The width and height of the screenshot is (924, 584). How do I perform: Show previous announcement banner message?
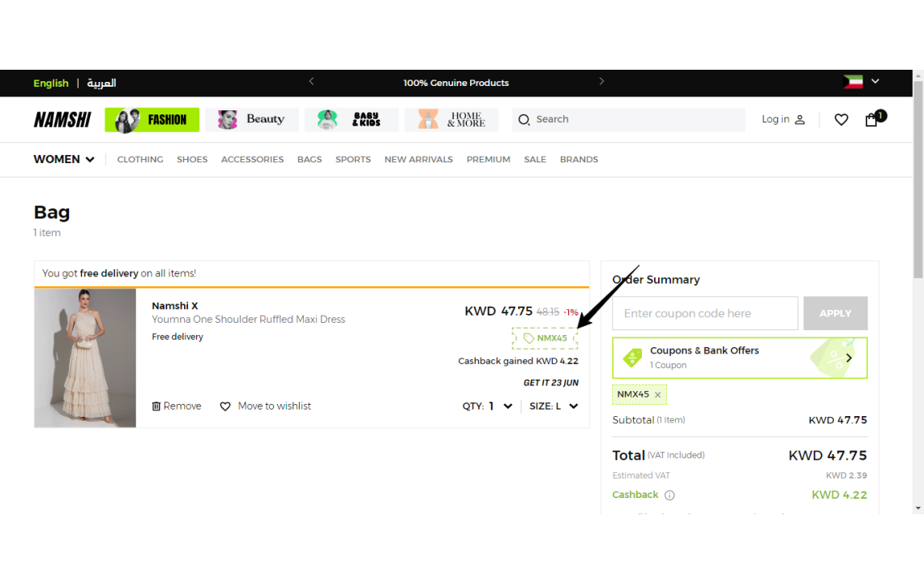[x=311, y=81]
